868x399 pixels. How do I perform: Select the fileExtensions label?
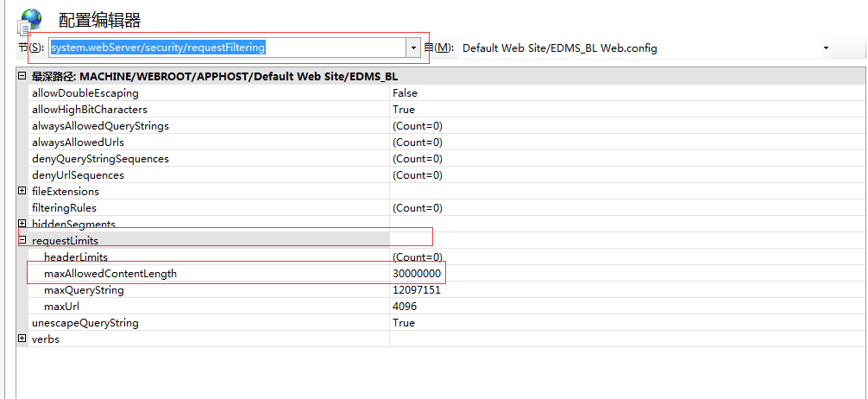(66, 191)
